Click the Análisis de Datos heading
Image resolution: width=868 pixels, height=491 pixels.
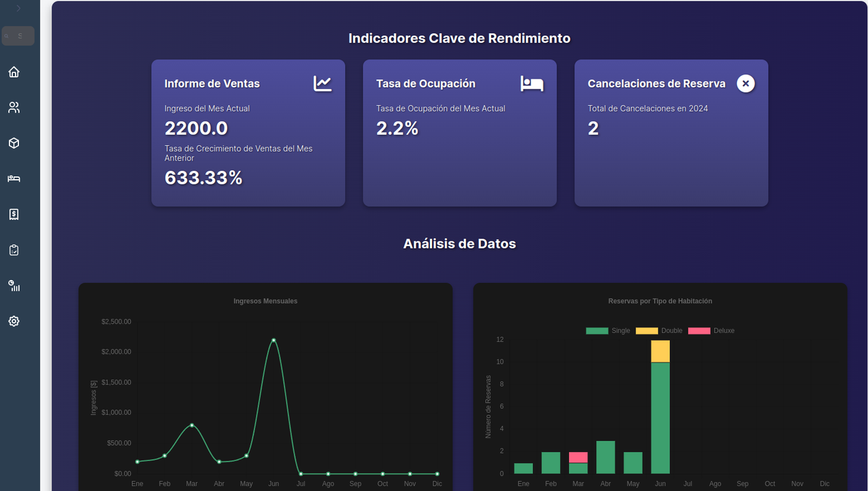pos(460,243)
